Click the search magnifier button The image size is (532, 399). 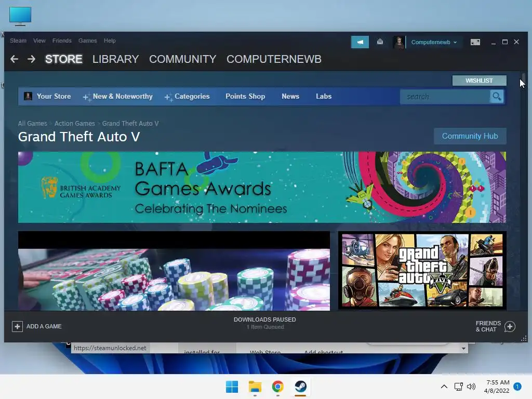[x=497, y=96]
